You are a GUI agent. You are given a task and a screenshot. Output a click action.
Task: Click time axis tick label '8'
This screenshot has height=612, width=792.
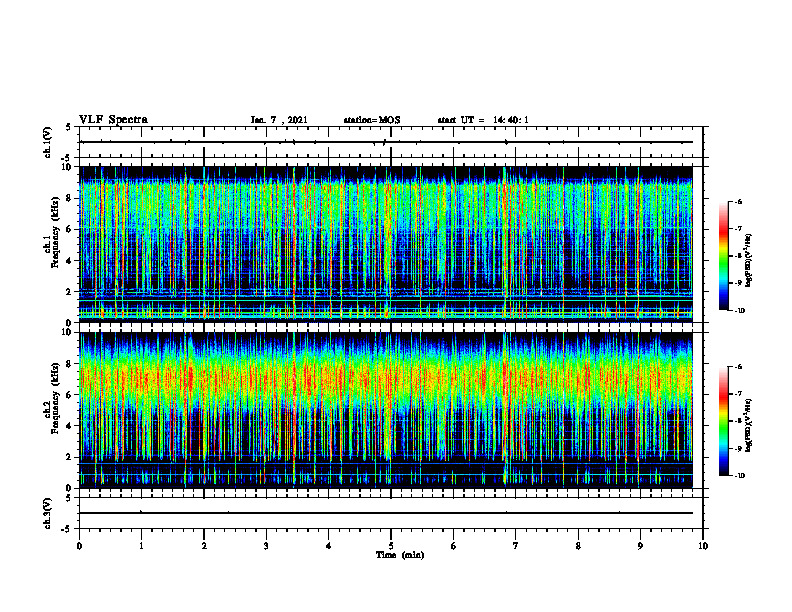pyautogui.click(x=578, y=546)
